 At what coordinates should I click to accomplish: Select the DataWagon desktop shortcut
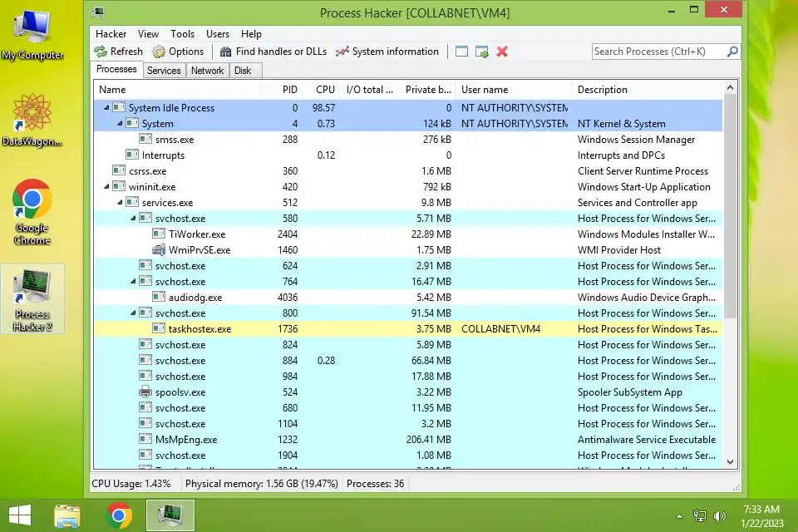32,121
